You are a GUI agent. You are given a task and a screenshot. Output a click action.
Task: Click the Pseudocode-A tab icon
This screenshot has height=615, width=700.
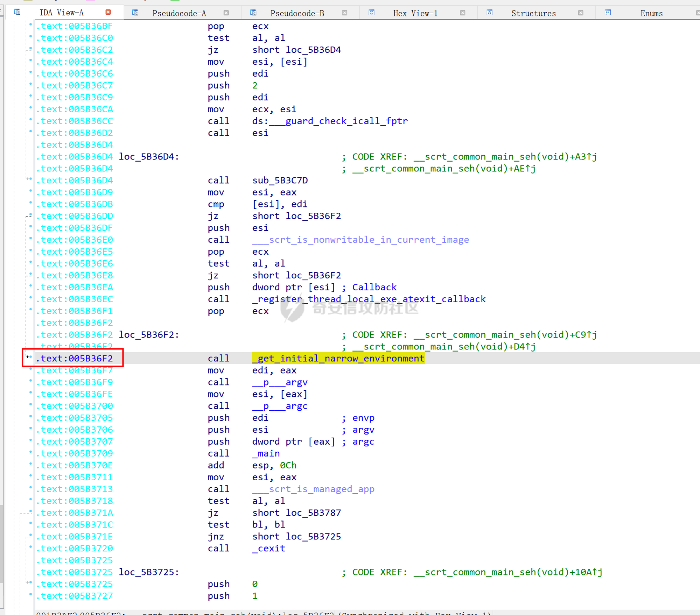(x=135, y=13)
